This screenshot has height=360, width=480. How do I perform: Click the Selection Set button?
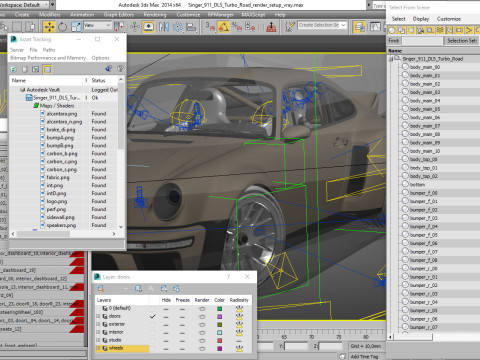click(462, 41)
